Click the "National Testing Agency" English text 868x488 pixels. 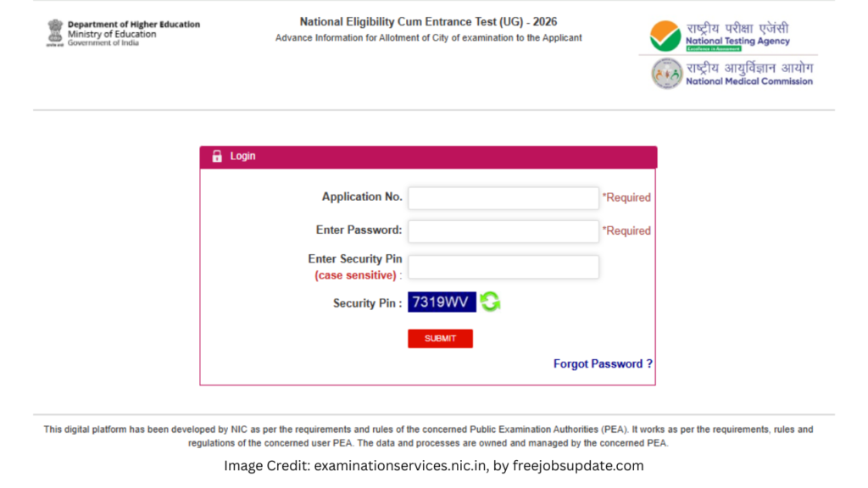click(737, 41)
